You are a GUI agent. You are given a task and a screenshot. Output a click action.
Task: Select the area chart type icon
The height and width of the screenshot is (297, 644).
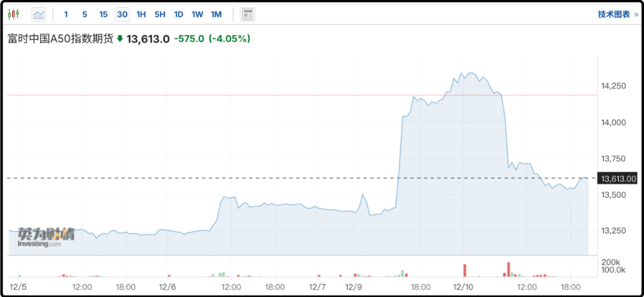pyautogui.click(x=39, y=14)
